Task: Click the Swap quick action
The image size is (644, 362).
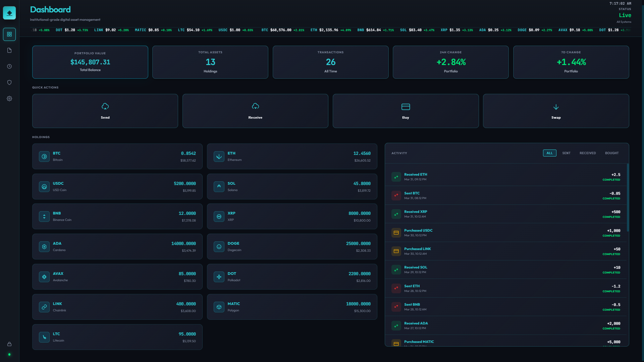Action: tap(556, 111)
